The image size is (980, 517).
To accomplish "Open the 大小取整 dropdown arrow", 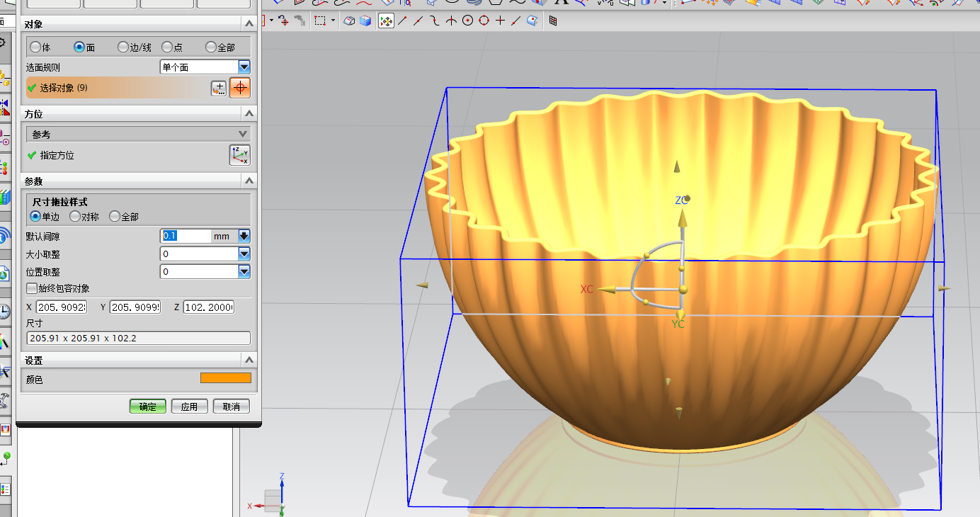I will click(x=244, y=254).
